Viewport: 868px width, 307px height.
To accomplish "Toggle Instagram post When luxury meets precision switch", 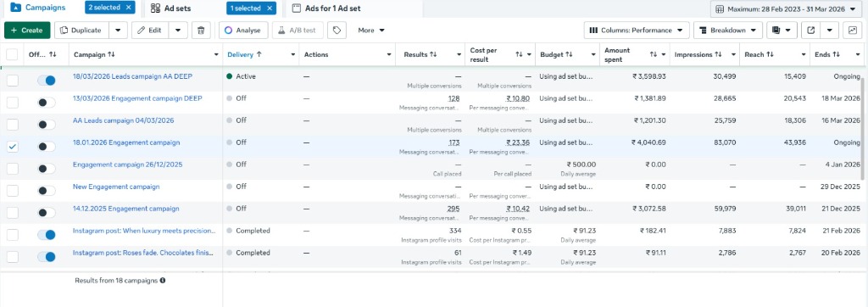I will (x=47, y=235).
